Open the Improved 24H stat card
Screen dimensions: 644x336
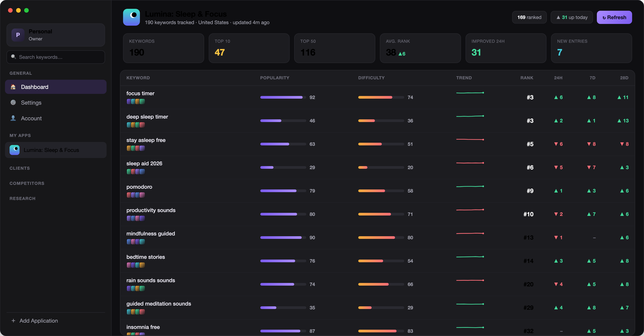506,48
